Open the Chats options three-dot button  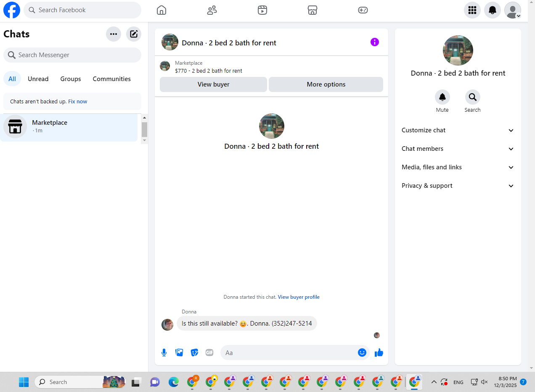(x=114, y=34)
